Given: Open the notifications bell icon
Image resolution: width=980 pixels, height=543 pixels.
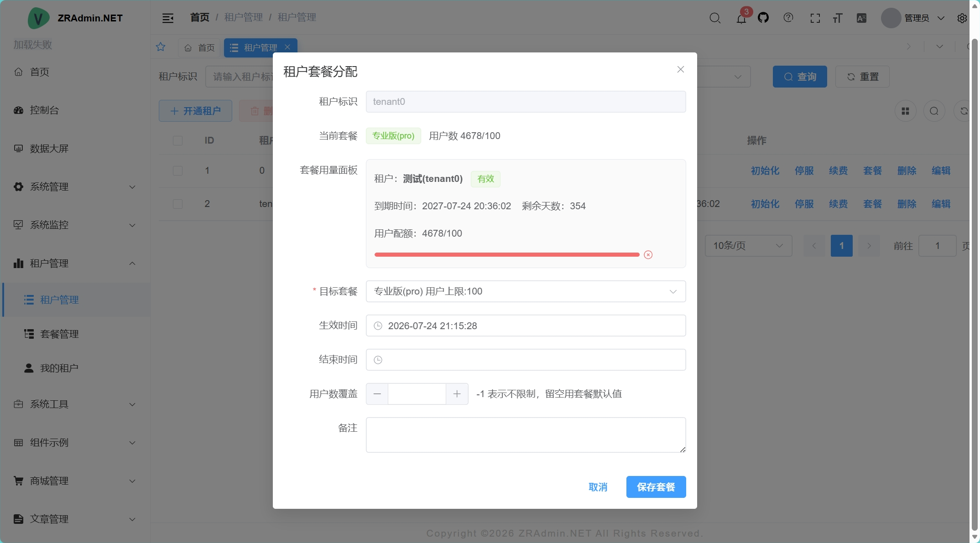Looking at the screenshot, I should tap(741, 18).
